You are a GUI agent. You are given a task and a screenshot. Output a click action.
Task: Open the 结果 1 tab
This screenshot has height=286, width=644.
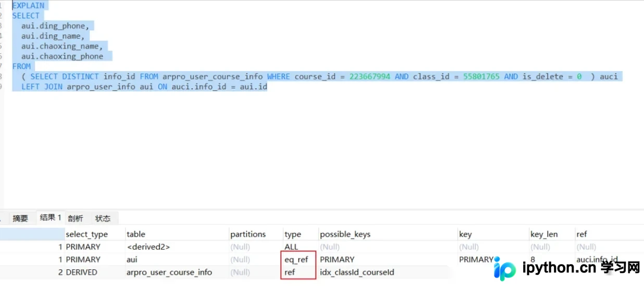51,218
